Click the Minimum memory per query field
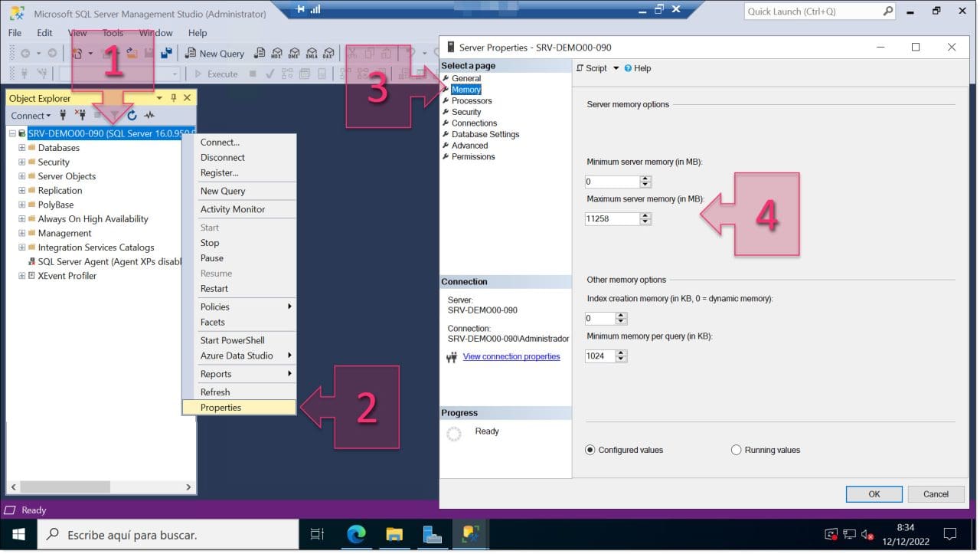The height and width of the screenshot is (554, 980). click(599, 356)
